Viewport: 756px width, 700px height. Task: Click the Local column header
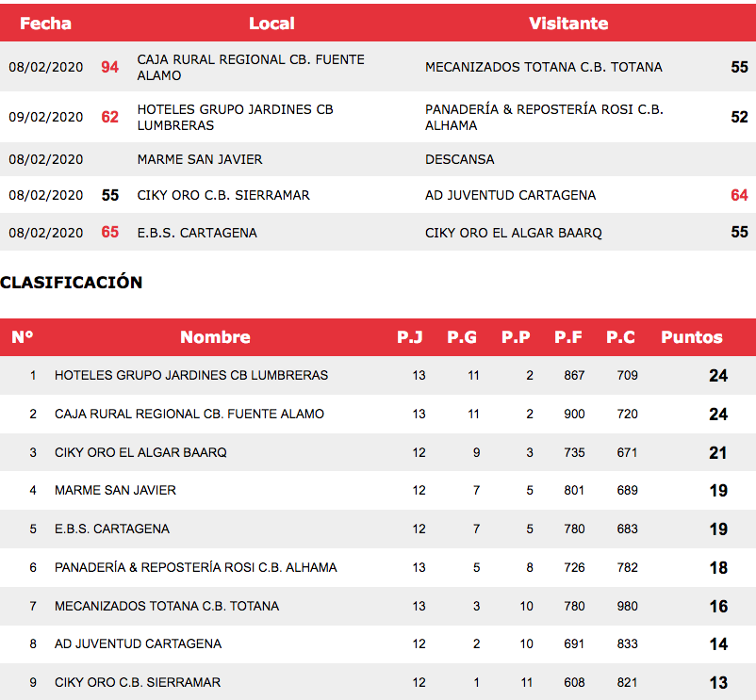pos(271,24)
